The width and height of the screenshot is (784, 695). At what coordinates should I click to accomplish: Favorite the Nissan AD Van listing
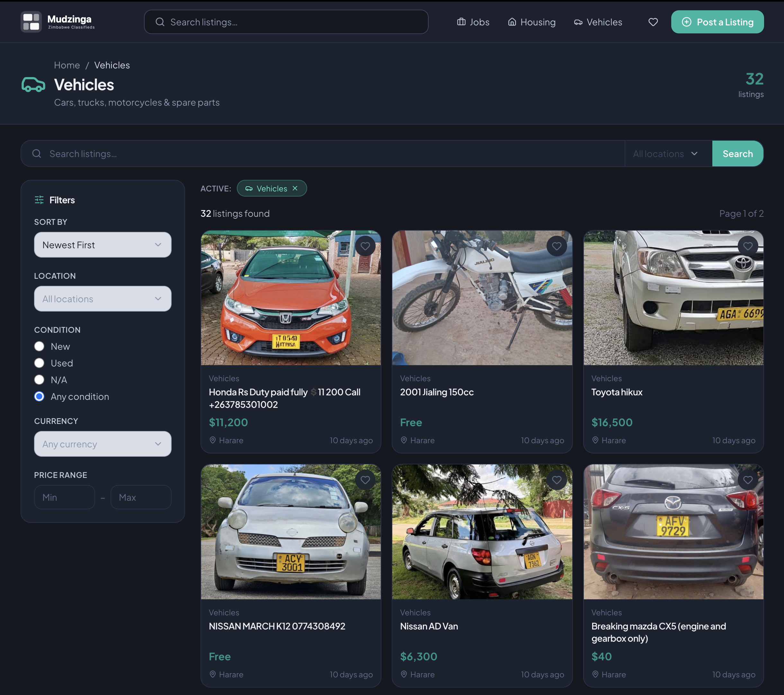click(557, 479)
